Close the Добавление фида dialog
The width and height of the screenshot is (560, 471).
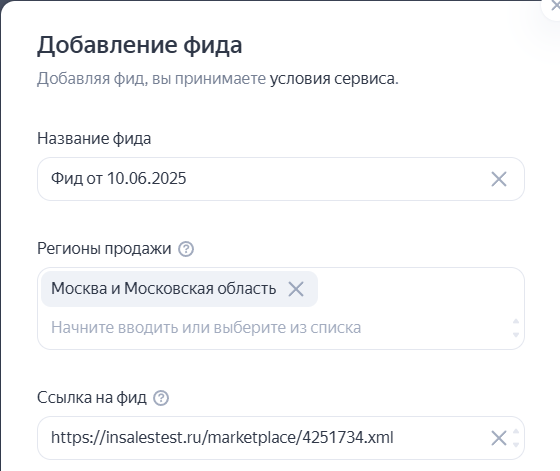click(555, 5)
